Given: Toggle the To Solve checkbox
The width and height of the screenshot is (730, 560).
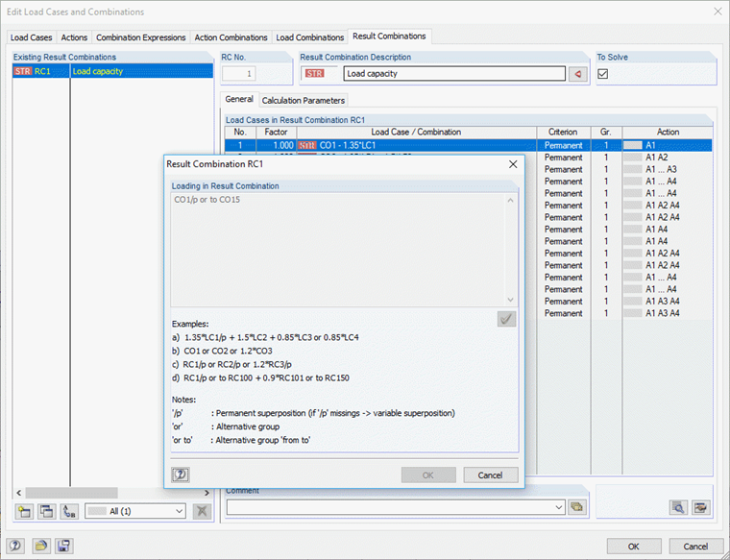Looking at the screenshot, I should pos(603,74).
